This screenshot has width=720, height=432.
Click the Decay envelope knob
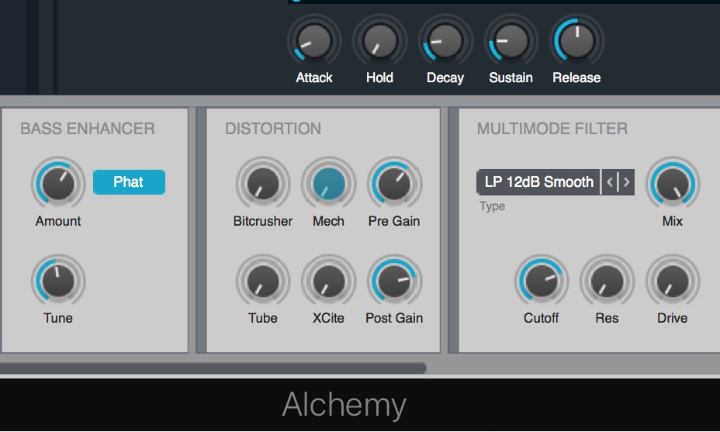[445, 41]
